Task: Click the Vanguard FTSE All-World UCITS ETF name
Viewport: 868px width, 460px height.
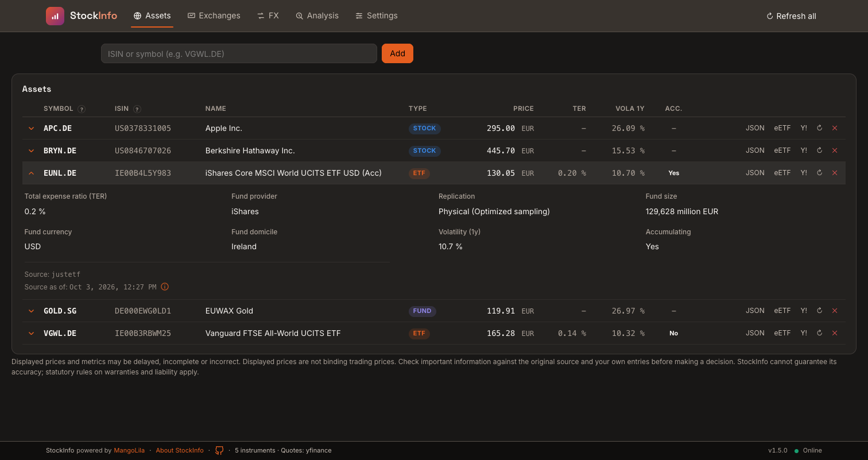Action: [273, 333]
